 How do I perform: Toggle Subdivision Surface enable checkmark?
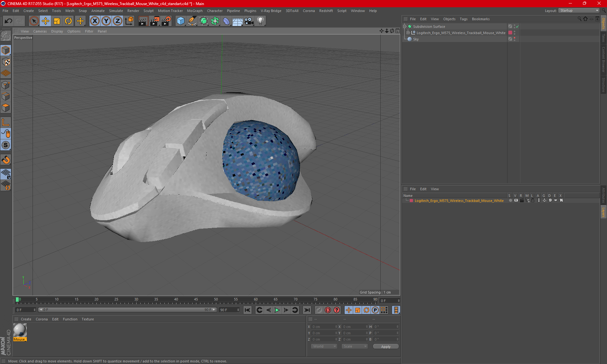tap(517, 27)
